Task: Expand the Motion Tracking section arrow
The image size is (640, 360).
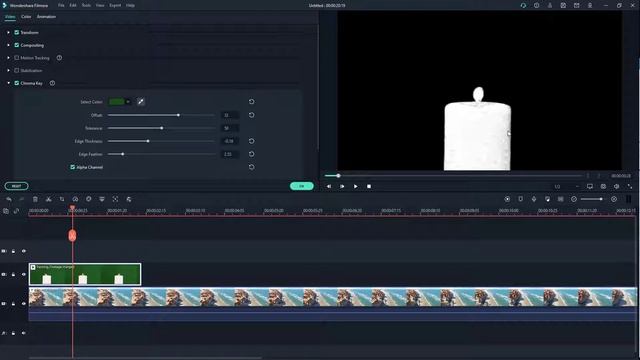Action: 9,58
